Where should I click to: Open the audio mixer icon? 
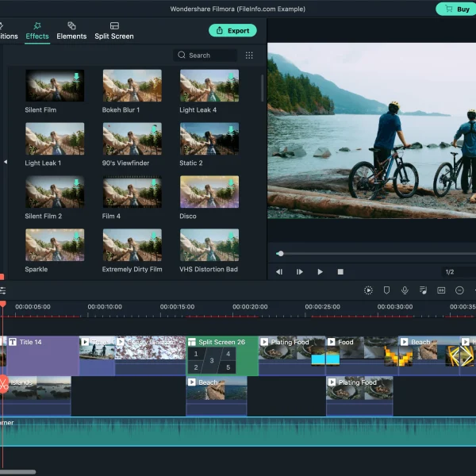(x=423, y=290)
